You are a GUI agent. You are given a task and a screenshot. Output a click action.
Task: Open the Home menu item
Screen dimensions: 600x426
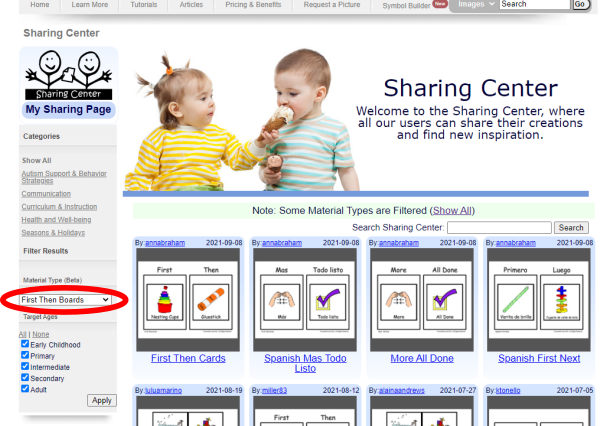tap(40, 5)
